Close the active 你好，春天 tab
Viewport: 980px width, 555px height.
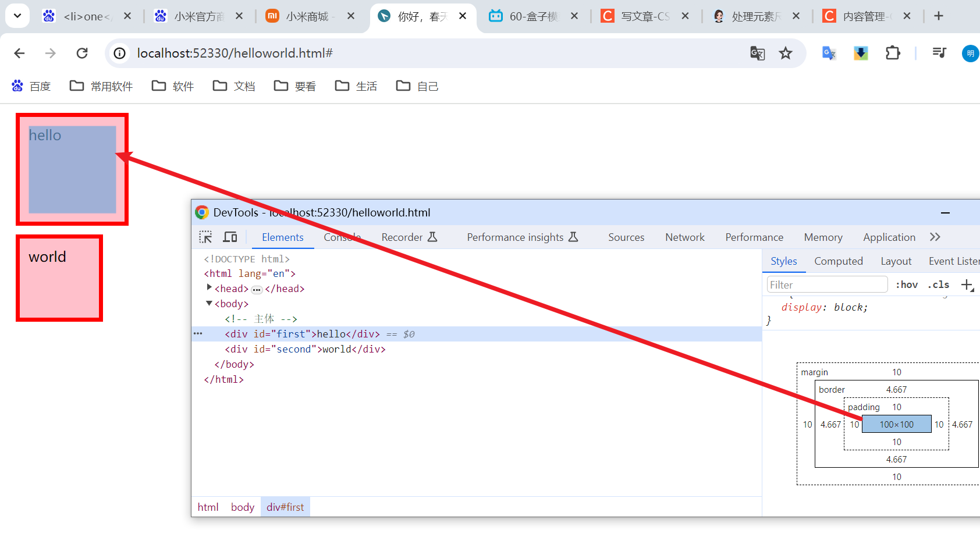463,16
